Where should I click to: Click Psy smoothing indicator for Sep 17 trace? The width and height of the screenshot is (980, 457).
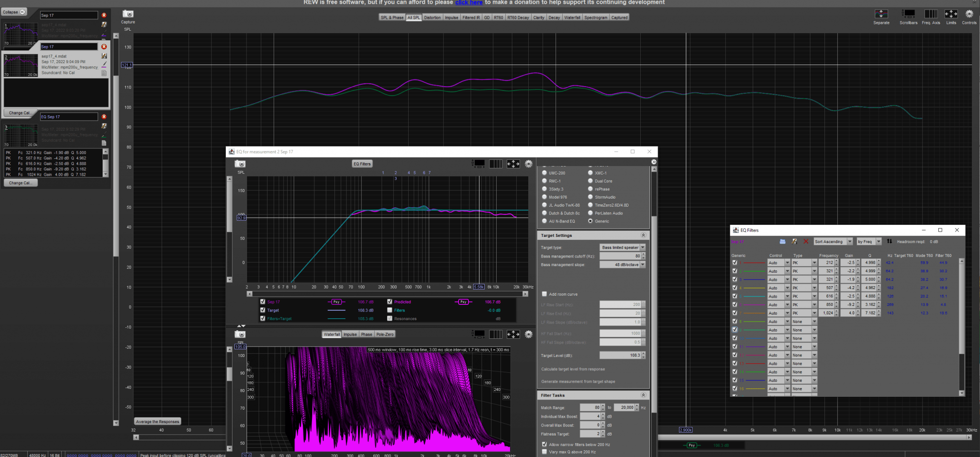[336, 302]
